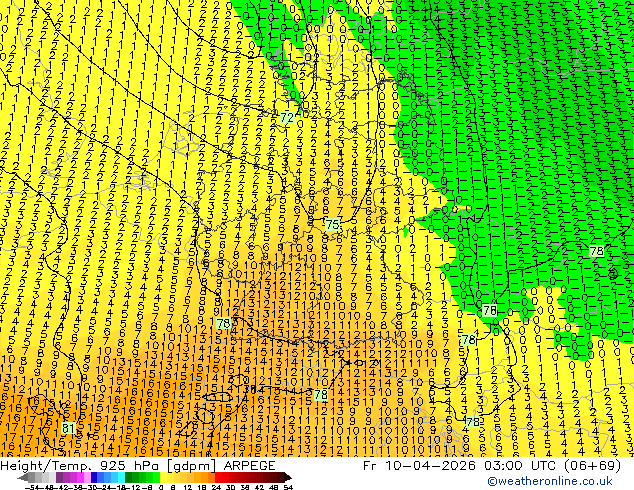Click the 75 height contour label
This screenshot has height=490, width=634.
332,224
